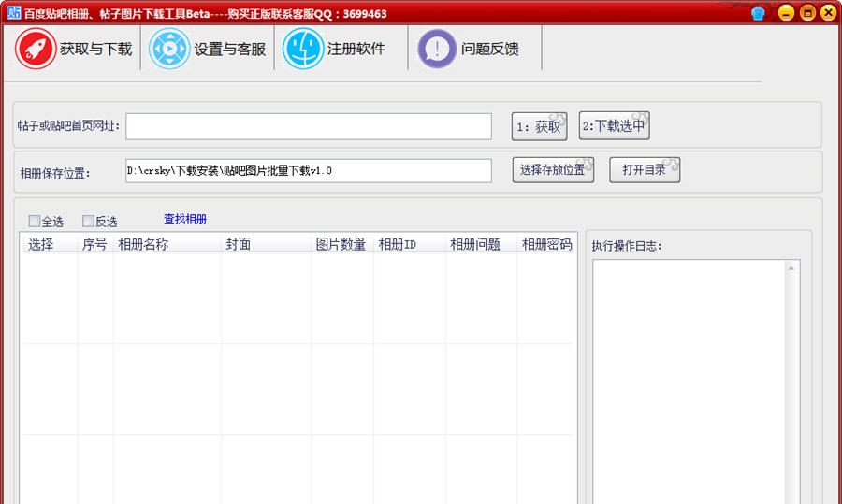Minimize the window with yellow button
The width and height of the screenshot is (842, 504).
[786, 13]
